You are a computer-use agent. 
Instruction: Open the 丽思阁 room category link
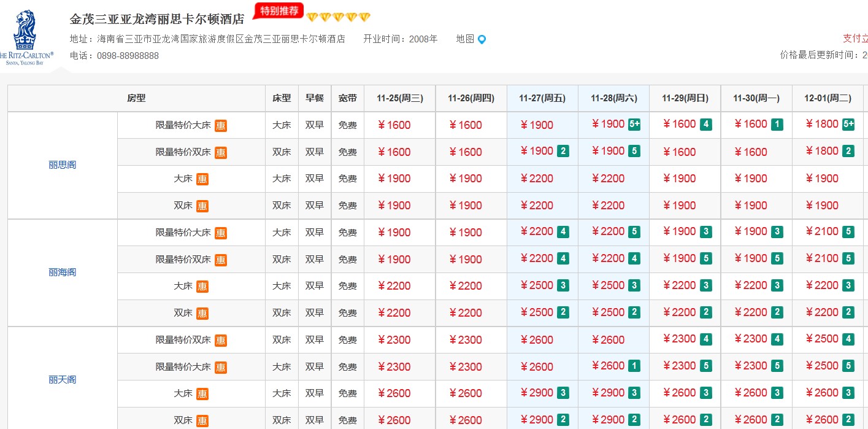pos(63,165)
